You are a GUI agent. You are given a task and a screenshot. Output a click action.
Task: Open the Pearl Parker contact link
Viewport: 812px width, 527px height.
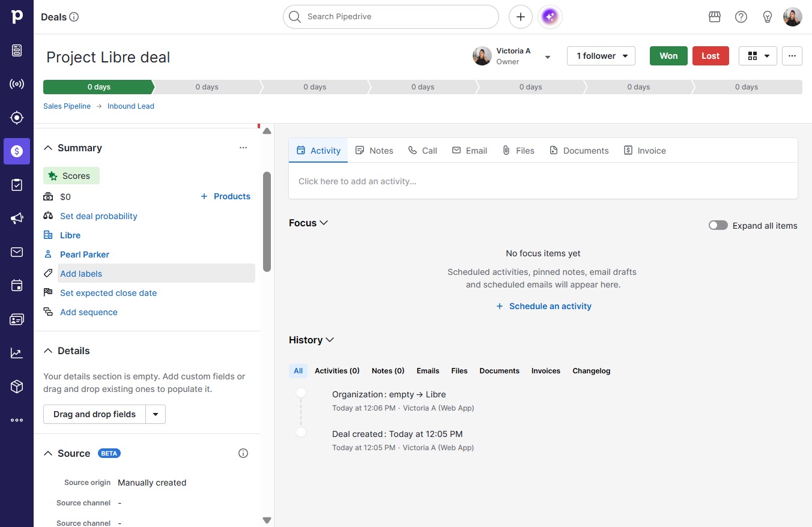coord(85,254)
